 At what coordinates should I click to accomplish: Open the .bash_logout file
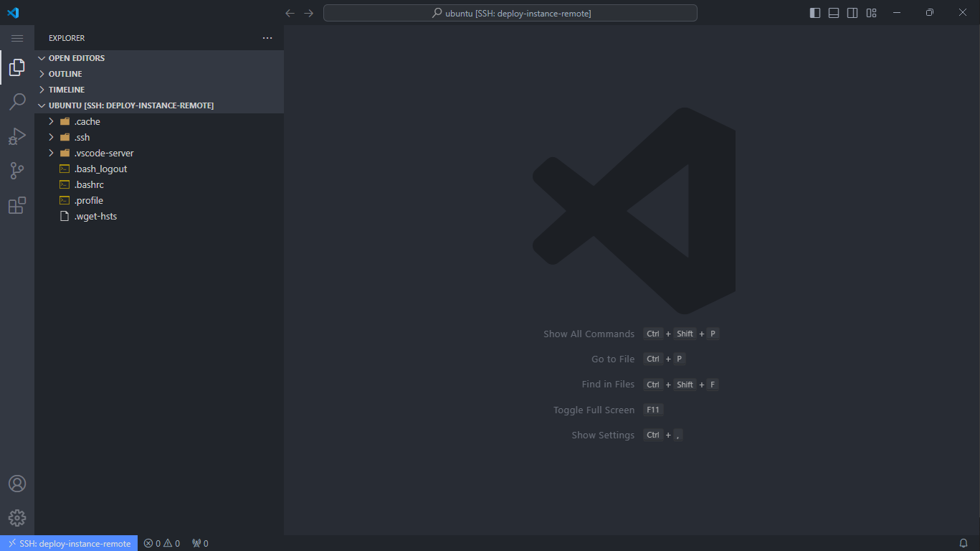coord(159,169)
